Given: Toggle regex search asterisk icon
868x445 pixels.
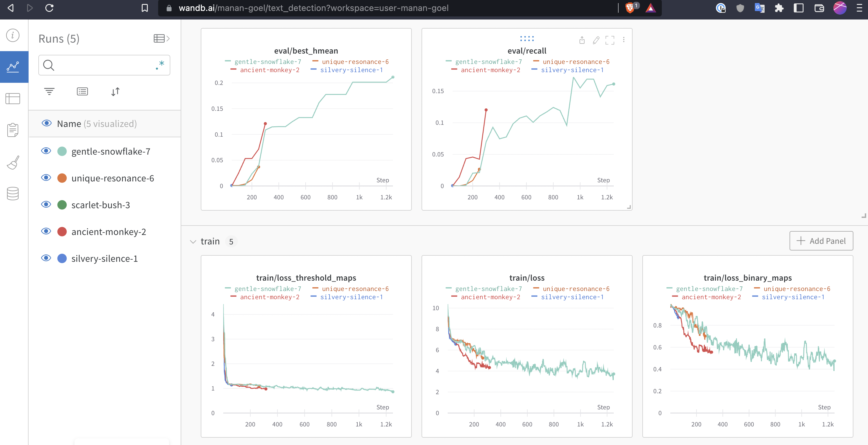Looking at the screenshot, I should coord(160,65).
